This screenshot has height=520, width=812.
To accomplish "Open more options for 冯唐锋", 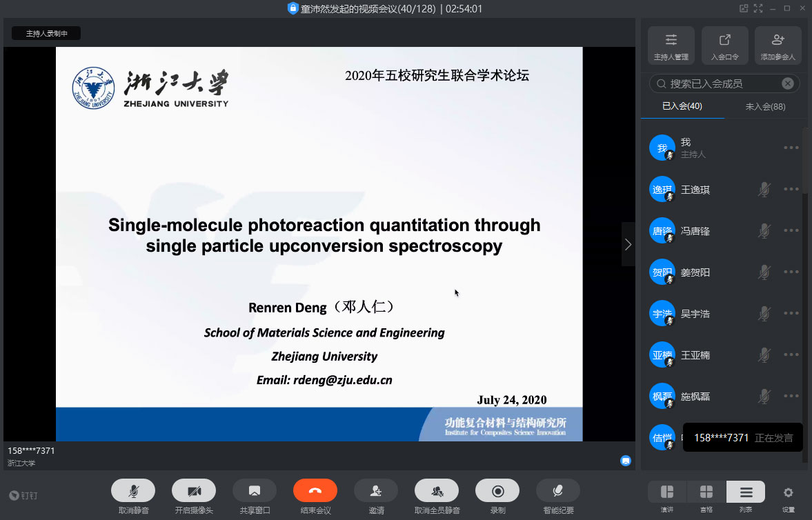I will (x=791, y=231).
